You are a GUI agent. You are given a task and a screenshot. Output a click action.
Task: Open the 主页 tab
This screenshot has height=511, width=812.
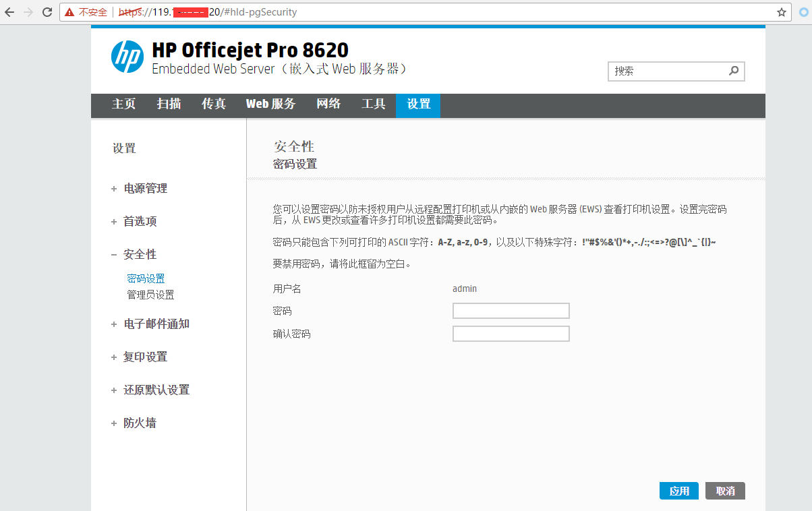(124, 104)
